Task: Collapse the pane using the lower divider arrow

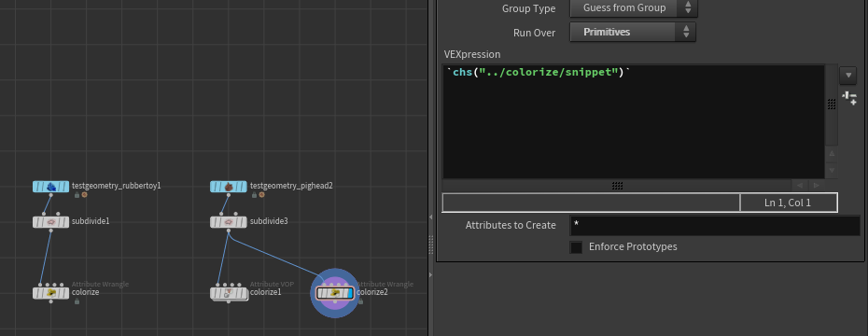Action: click(x=431, y=274)
